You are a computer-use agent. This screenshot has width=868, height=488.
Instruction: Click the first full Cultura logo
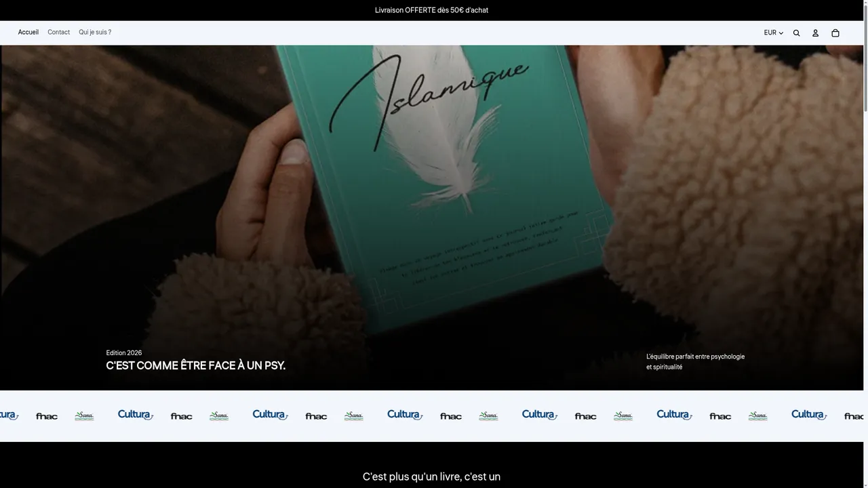coord(136,415)
